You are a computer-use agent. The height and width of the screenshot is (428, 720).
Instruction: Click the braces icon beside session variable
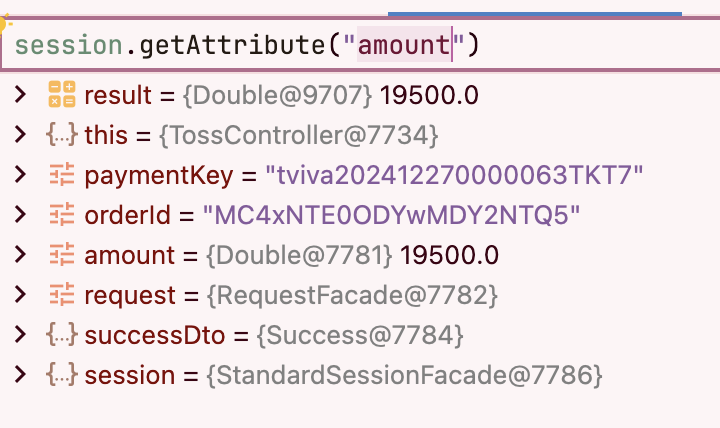point(62,374)
